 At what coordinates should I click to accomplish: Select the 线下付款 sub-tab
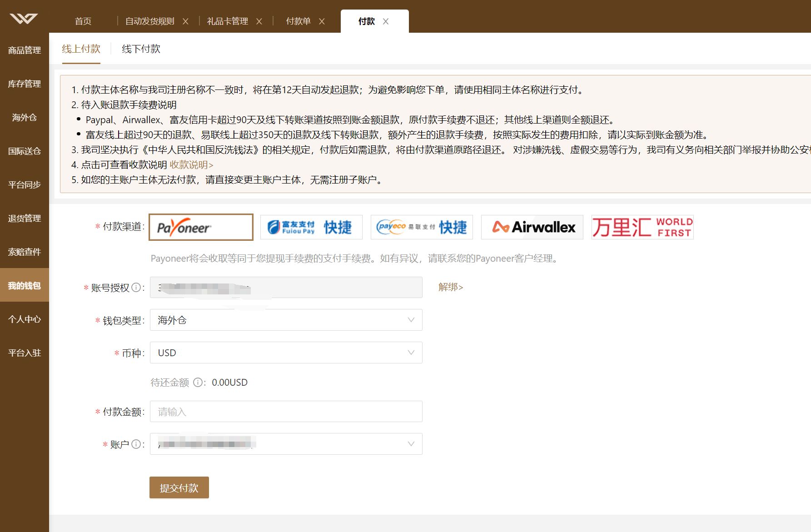(x=141, y=49)
